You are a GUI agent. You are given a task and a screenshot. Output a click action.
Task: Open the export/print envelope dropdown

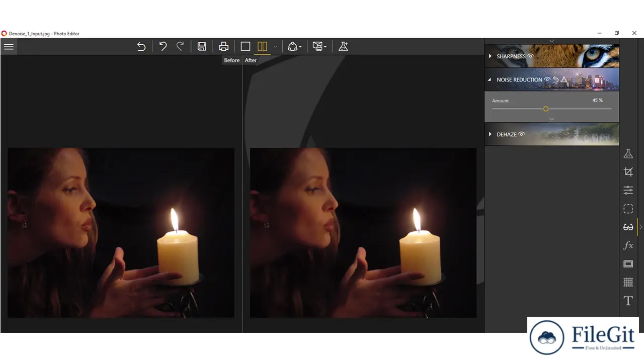[x=319, y=47]
